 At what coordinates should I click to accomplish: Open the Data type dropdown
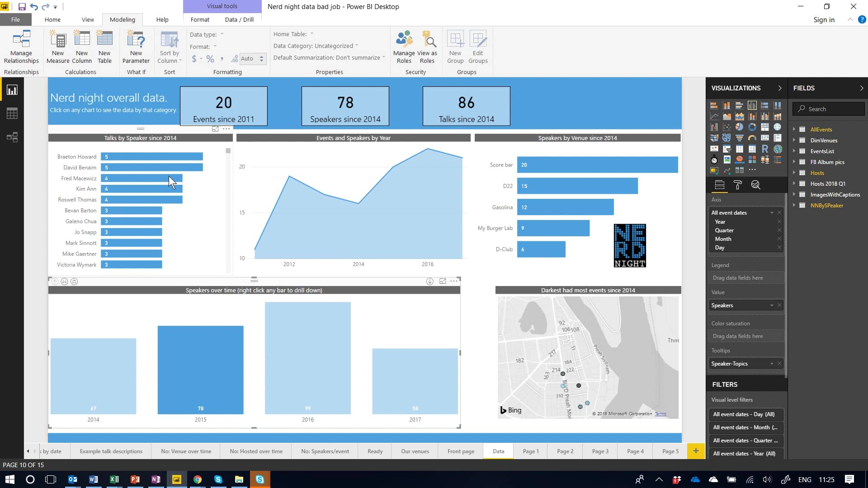coord(222,34)
